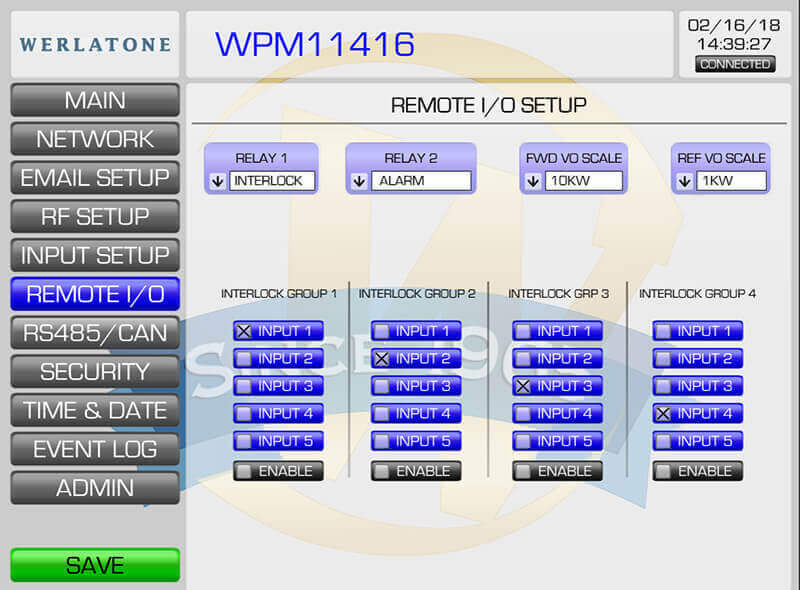800x590 pixels.
Task: Click the INTERLOCK GRP 3 label
Action: tap(559, 294)
